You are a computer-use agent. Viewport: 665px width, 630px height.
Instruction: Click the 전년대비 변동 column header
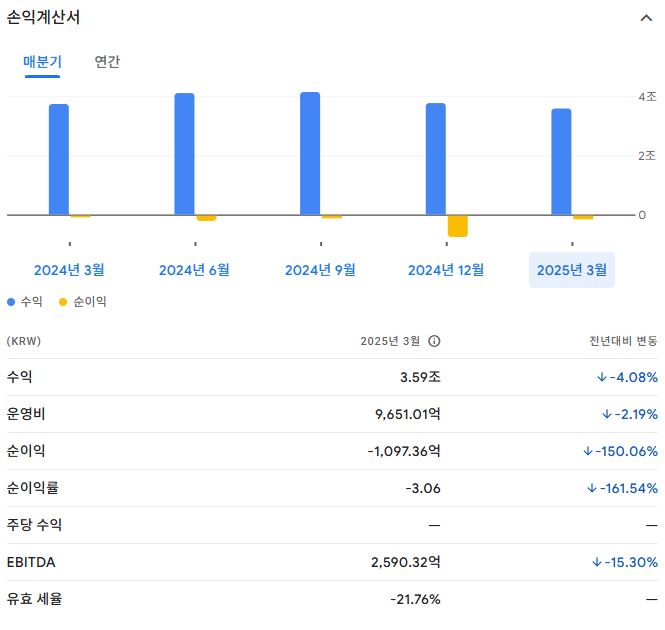click(x=623, y=341)
